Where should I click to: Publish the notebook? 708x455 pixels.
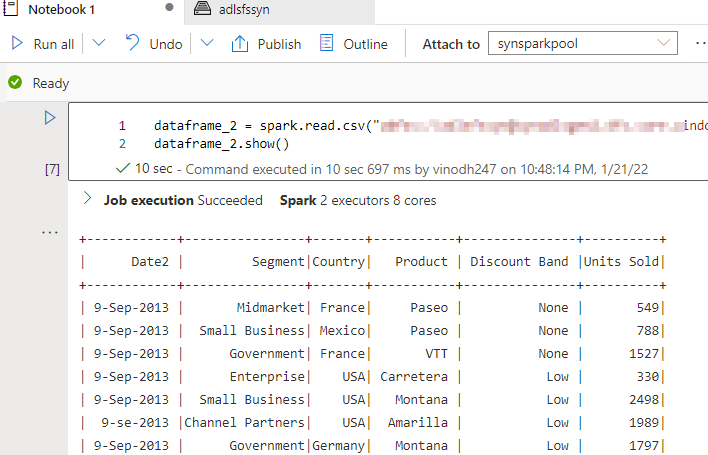click(x=266, y=44)
